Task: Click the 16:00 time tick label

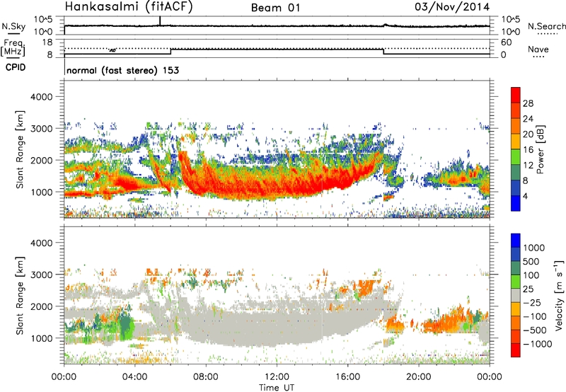Action: (347, 377)
